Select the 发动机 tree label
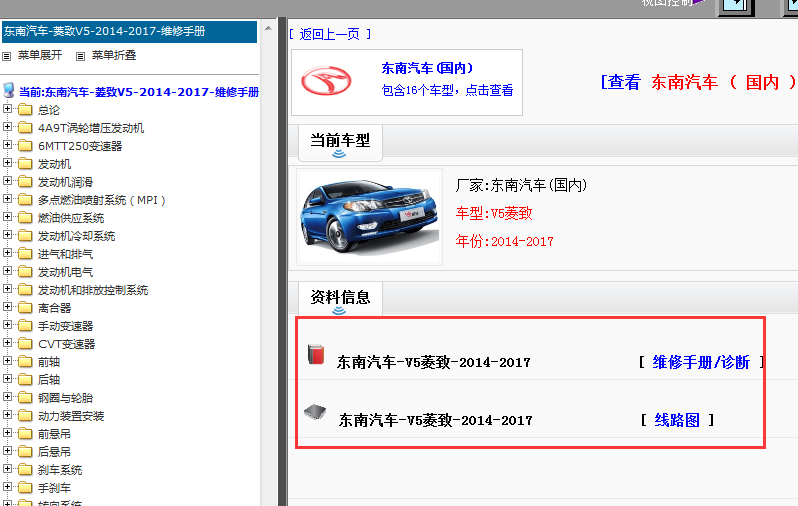The image size is (798, 506). pos(54,164)
